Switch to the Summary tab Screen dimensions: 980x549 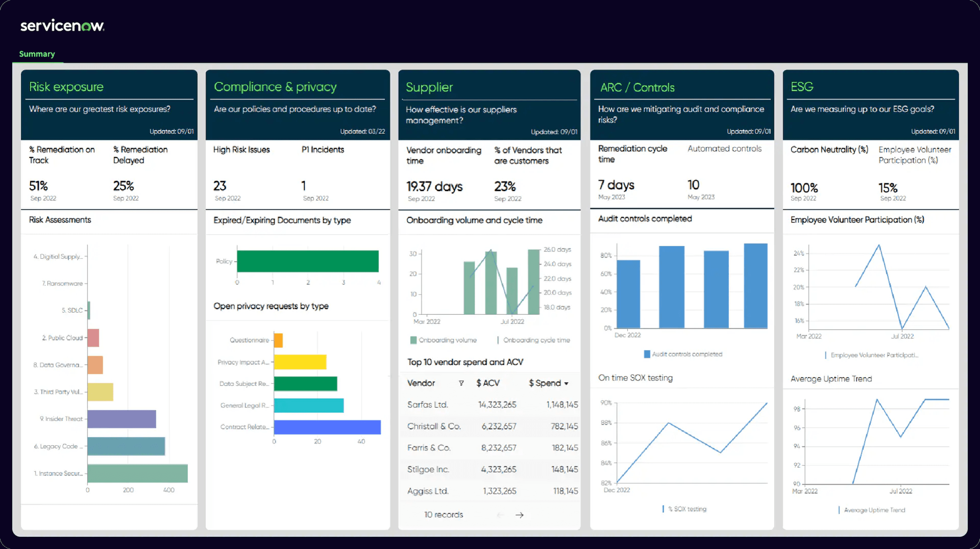tap(37, 54)
